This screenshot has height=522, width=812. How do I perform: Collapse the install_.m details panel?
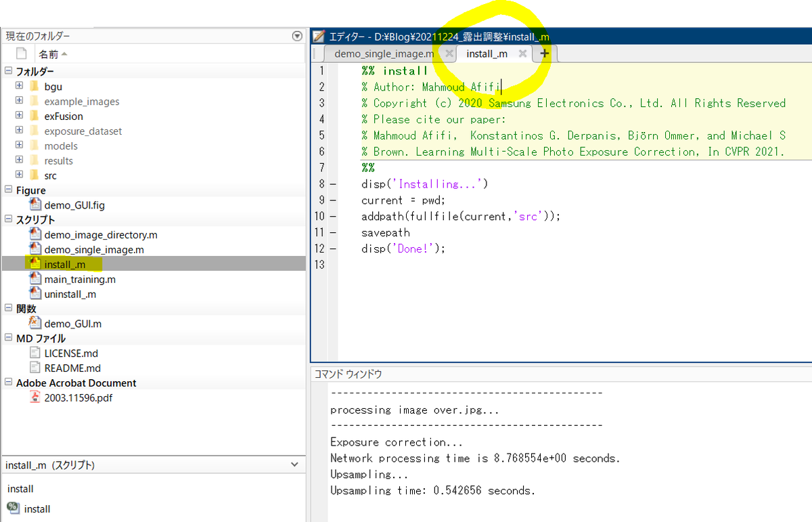(294, 464)
